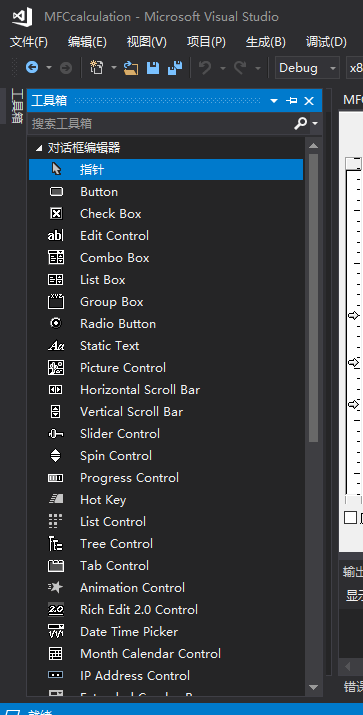Image resolution: width=363 pixels, height=715 pixels.
Task: Click the toolbox scrollbar up arrow
Action: pos(313,146)
